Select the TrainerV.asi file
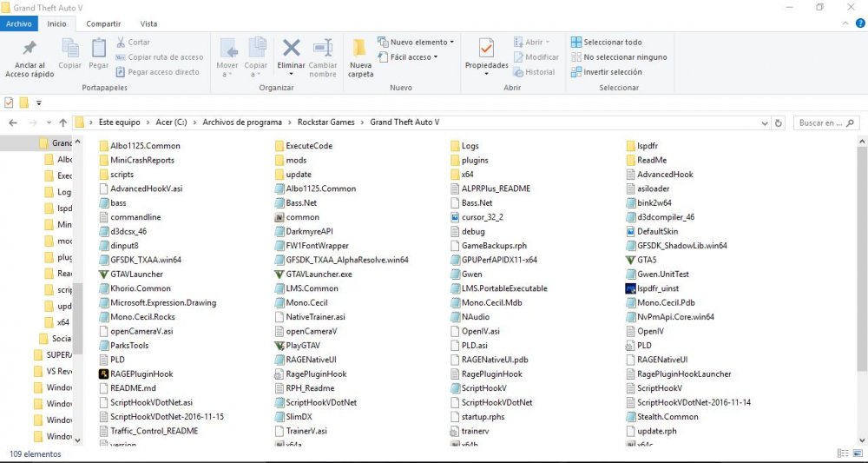Image resolution: width=868 pixels, height=463 pixels. pyautogui.click(x=301, y=431)
